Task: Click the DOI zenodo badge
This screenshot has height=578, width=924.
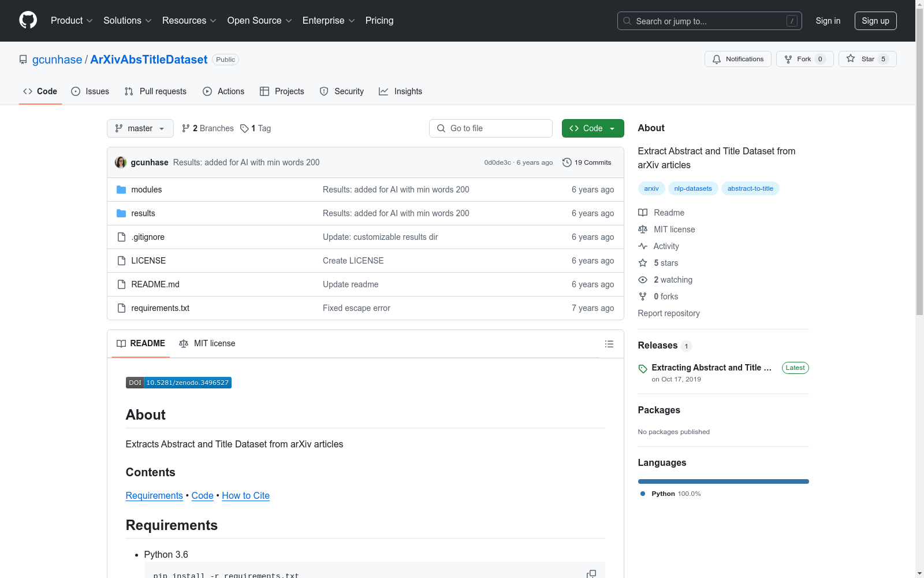Action: tap(178, 383)
